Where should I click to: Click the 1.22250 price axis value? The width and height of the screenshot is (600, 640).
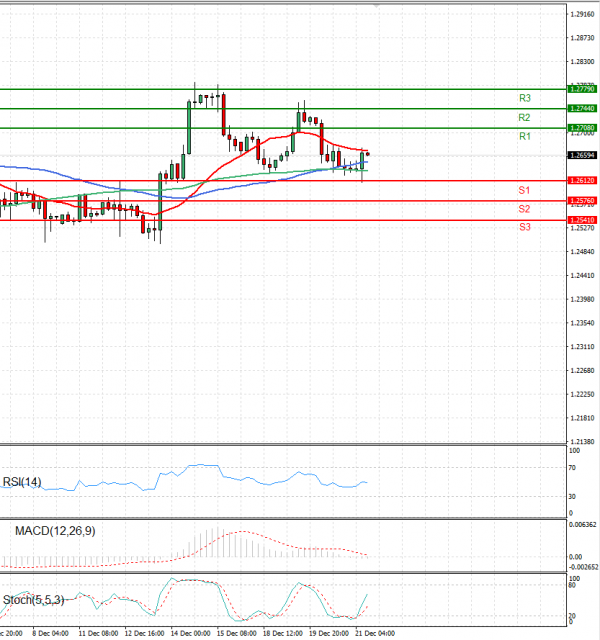(582, 394)
